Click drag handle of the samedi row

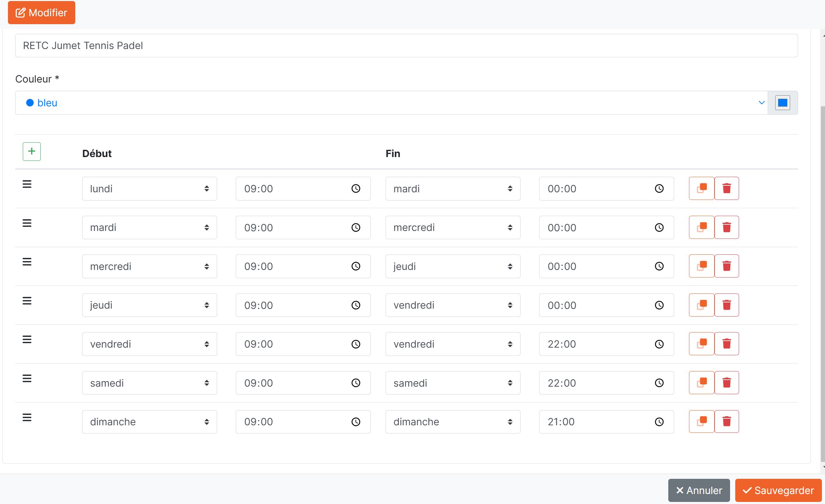tap(27, 379)
